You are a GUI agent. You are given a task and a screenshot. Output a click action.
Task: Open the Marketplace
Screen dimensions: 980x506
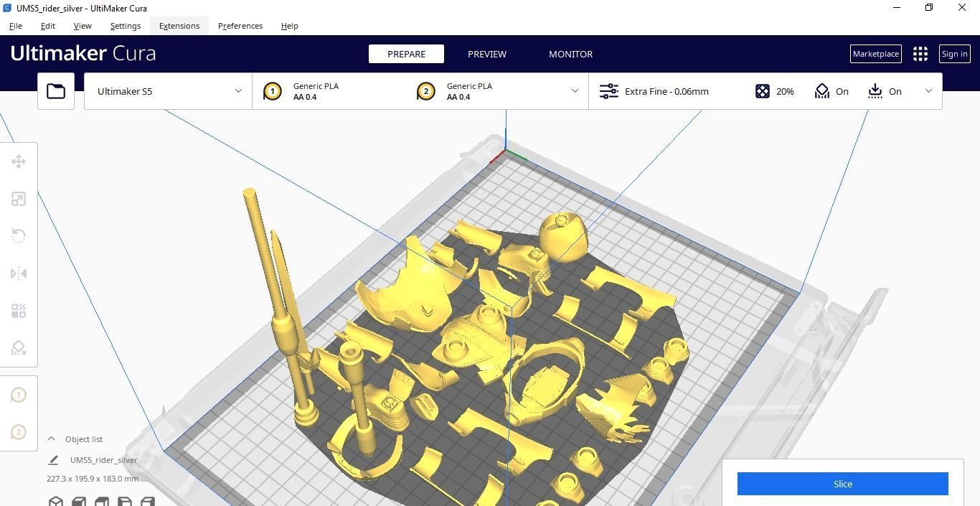pos(875,54)
